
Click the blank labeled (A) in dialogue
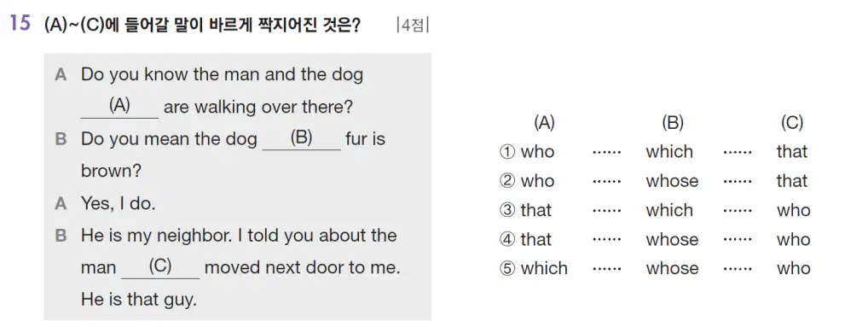(x=119, y=107)
